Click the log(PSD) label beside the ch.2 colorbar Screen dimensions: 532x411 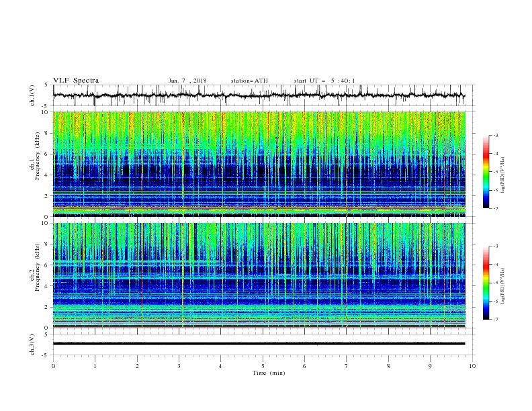(502, 286)
